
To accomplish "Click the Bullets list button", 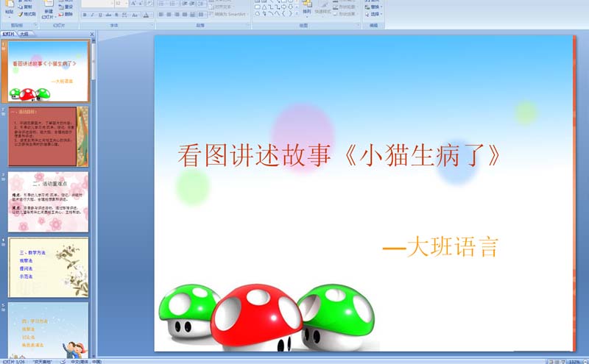I will (161, 4).
